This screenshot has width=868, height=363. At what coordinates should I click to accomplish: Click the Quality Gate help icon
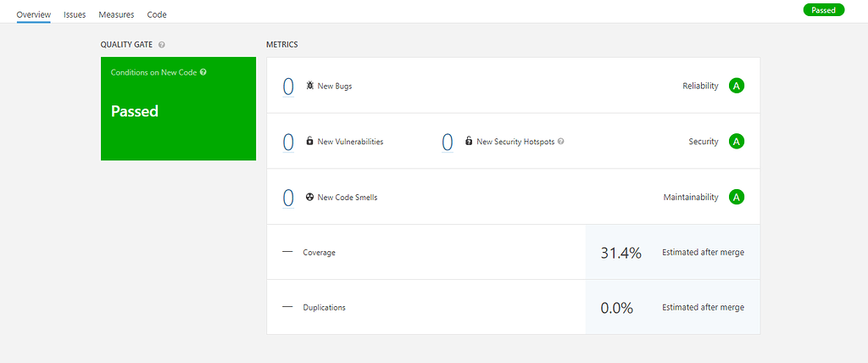161,44
